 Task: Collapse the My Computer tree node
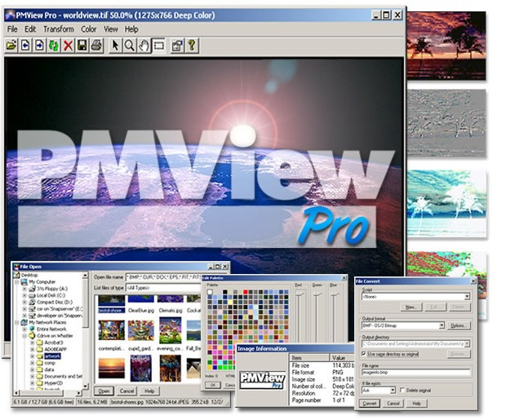click(17, 282)
